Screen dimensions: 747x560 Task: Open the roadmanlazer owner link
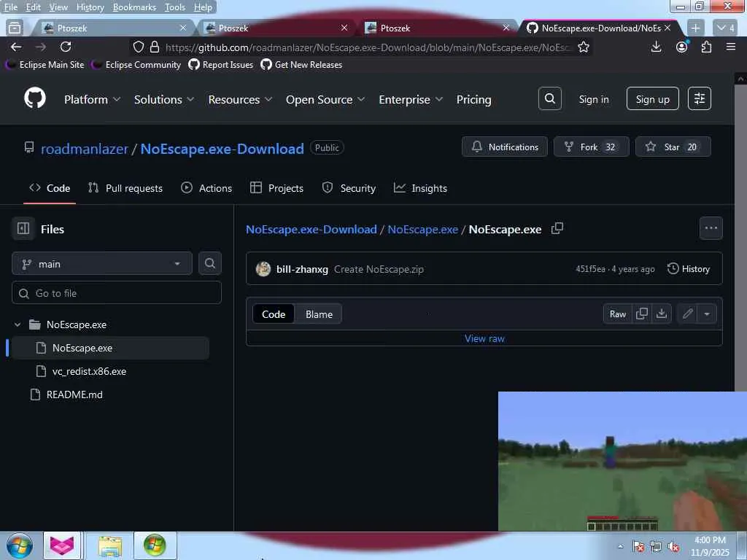(85, 149)
